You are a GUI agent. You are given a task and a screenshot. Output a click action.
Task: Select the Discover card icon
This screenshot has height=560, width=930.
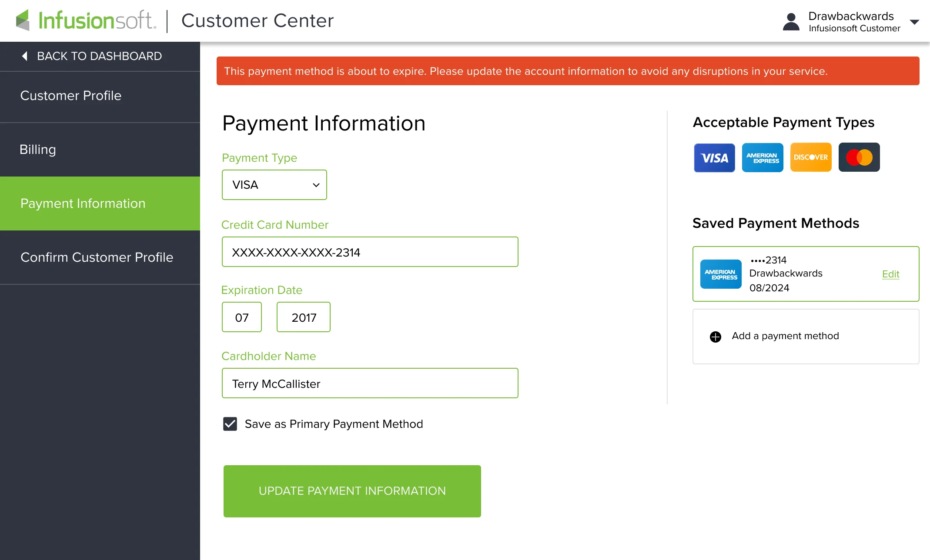point(810,157)
